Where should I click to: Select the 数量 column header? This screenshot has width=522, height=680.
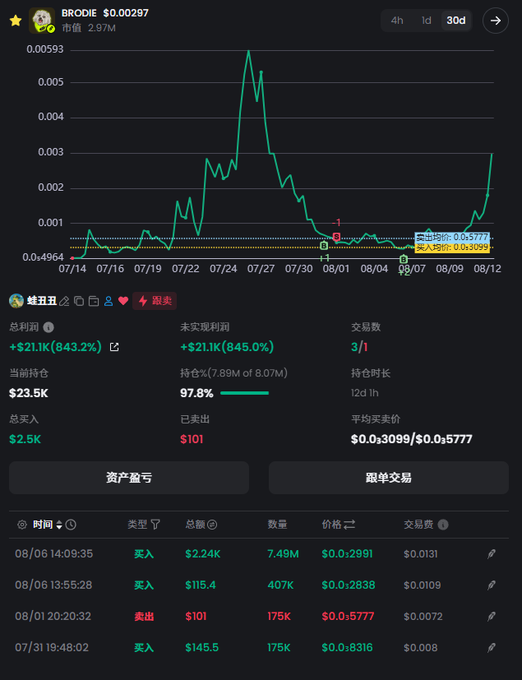tap(277, 525)
